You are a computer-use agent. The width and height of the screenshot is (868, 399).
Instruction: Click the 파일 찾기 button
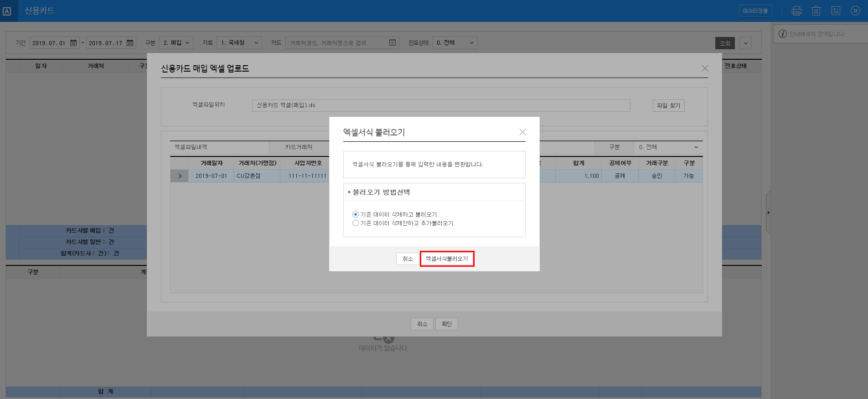[668, 105]
